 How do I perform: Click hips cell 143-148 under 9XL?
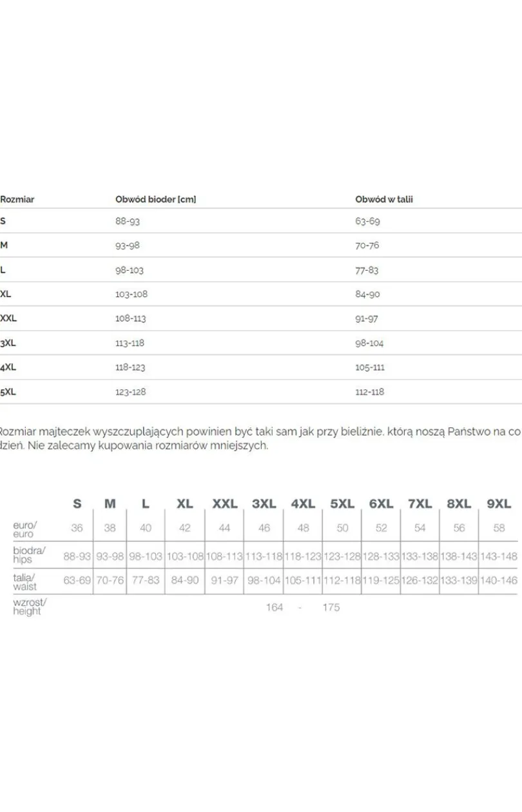pyautogui.click(x=499, y=556)
